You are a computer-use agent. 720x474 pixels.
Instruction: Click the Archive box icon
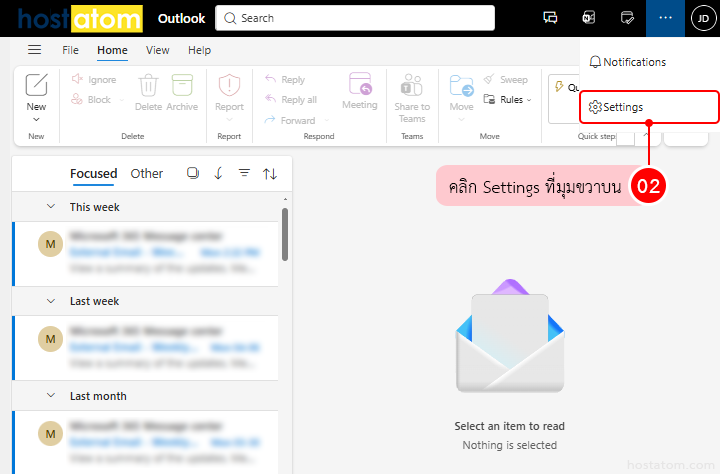point(182,85)
